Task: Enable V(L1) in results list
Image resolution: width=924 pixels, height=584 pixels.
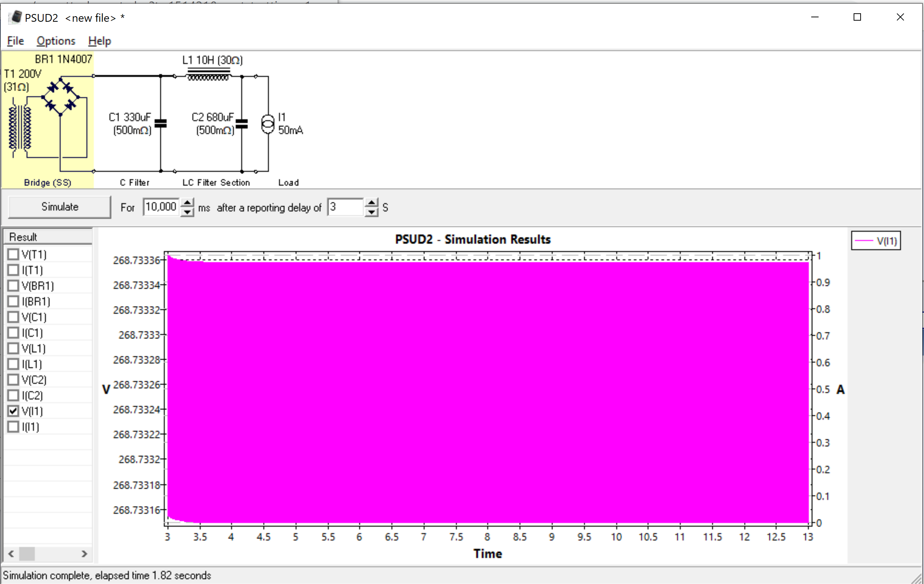Action: 13,348
